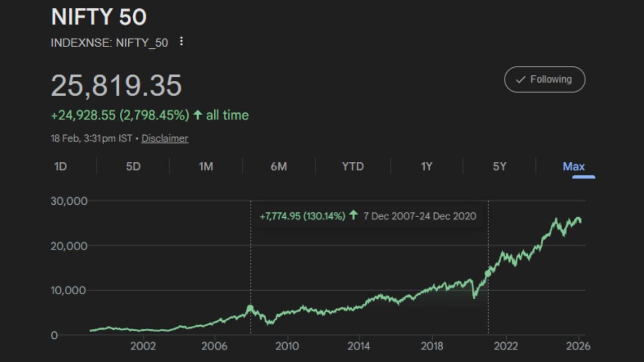Show the 1M chart range
The image size is (644, 362).
206,166
